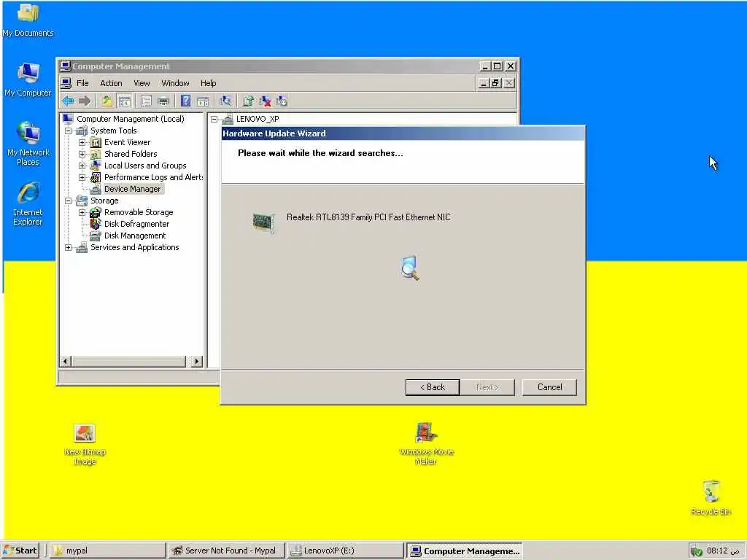747x560 pixels.
Task: Switch to the mypal taskbar button
Action: tap(108, 551)
